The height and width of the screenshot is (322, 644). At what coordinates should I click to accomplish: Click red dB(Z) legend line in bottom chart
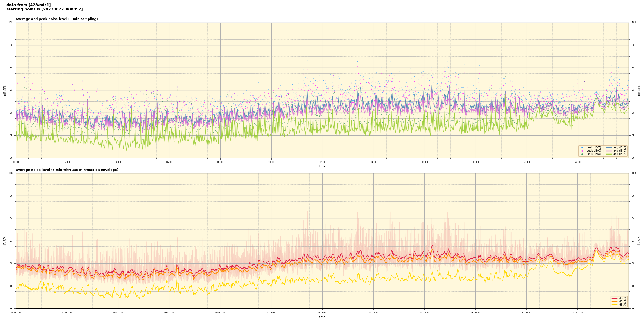coord(614,298)
